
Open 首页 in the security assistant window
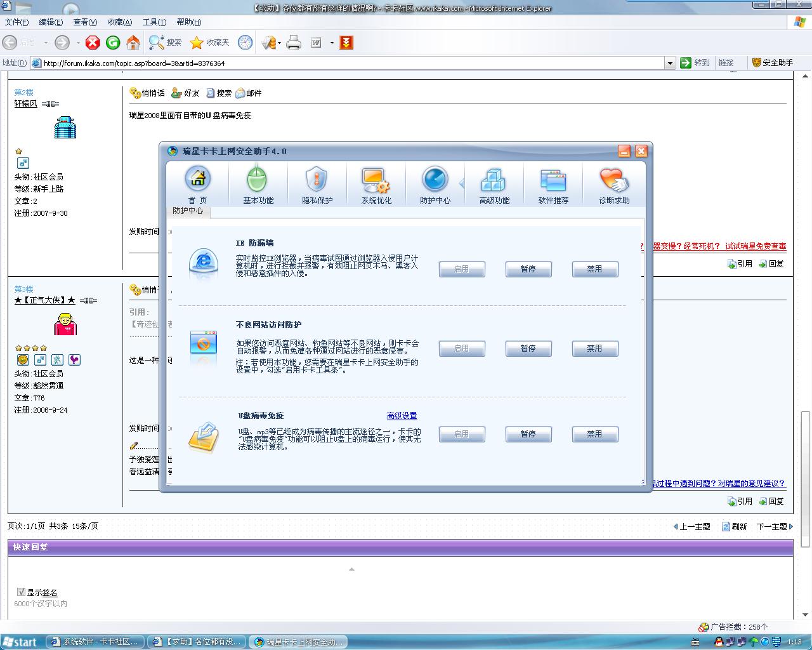(197, 185)
